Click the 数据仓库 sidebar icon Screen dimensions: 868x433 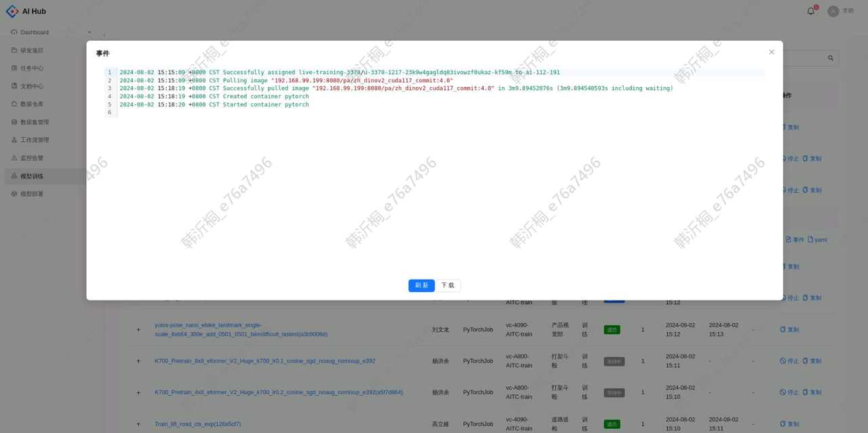point(14,104)
